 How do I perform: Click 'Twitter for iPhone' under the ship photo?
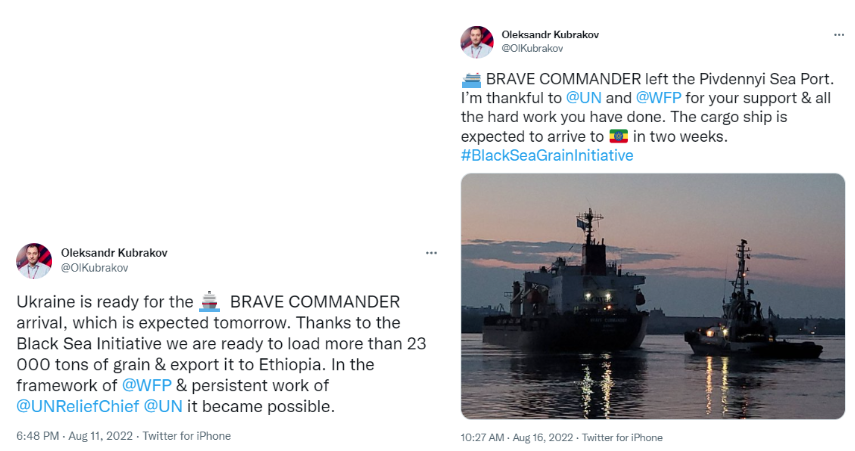(x=620, y=438)
